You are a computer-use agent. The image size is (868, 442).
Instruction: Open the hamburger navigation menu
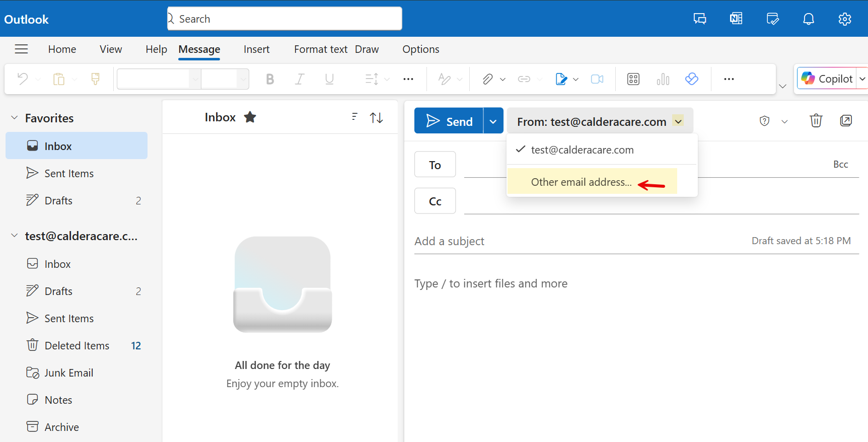21,49
